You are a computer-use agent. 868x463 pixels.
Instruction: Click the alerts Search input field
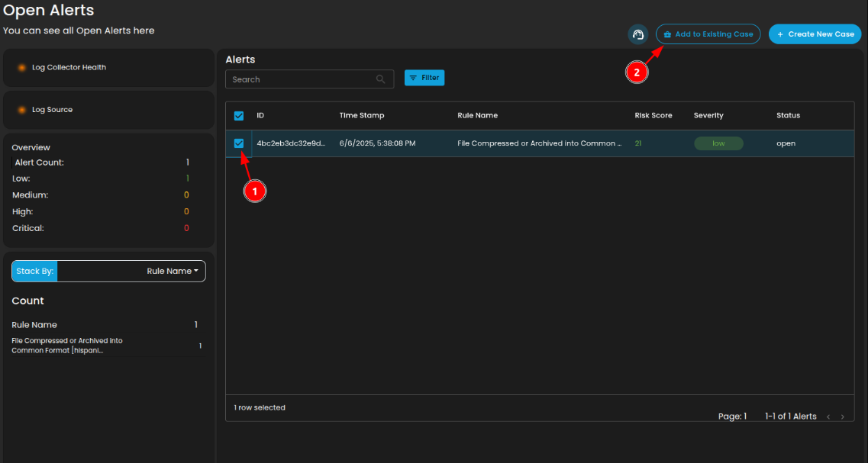click(302, 79)
